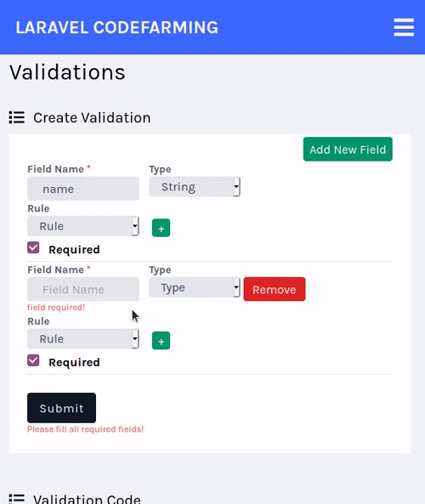Click the Validations page heading
Screen dimensions: 425x504
(67, 72)
